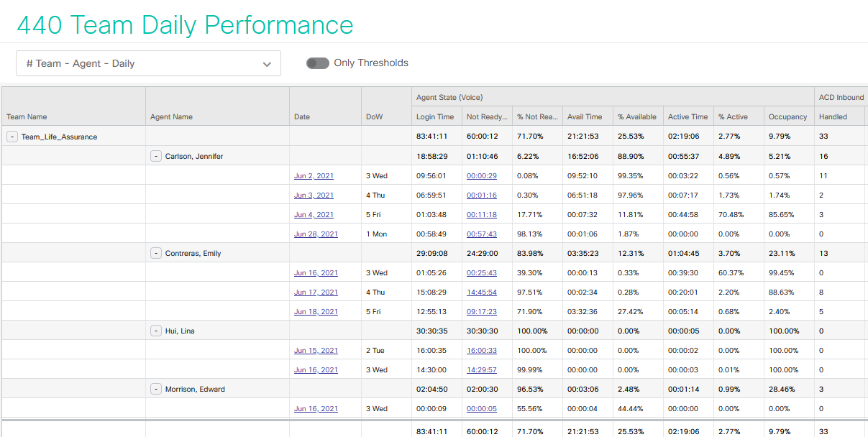Sort by the % Available column header
Image resolution: width=868 pixels, height=437 pixels.
pos(637,116)
